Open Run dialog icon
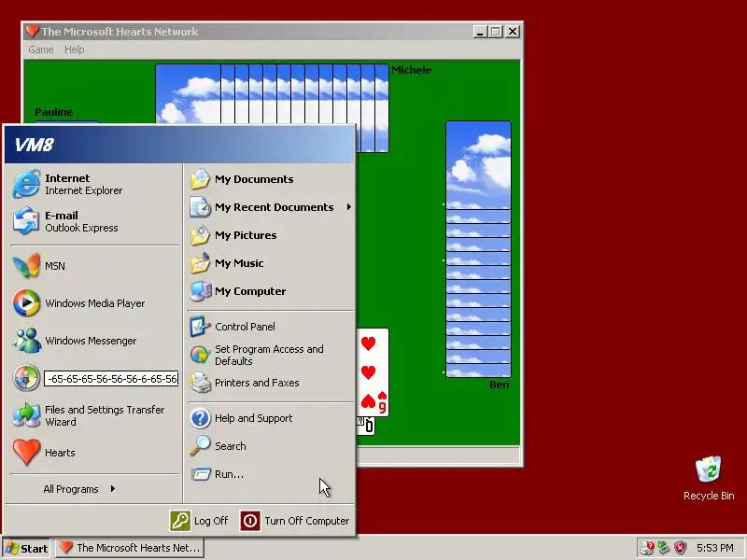This screenshot has height=560, width=747. [200, 474]
